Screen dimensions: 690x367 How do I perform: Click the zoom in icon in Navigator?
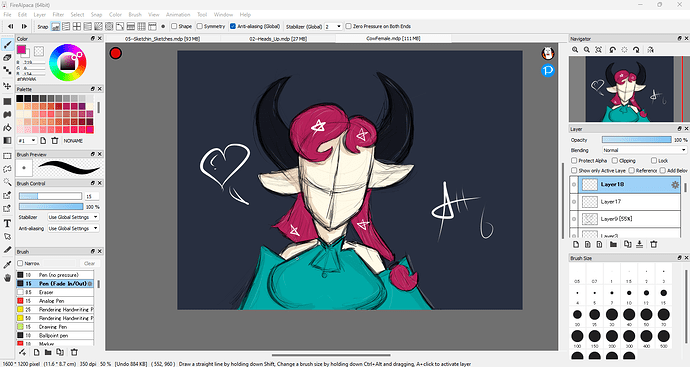pyautogui.click(x=575, y=50)
